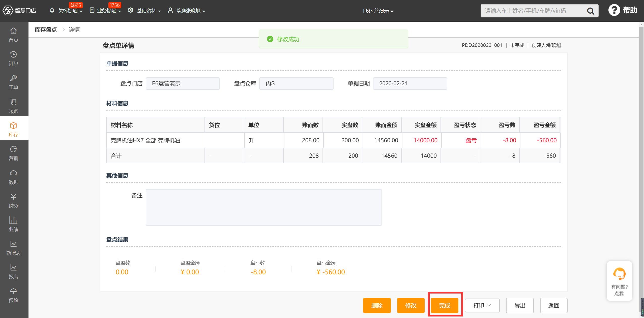
Task: Click the 合计 totals row label
Action: [x=116, y=156]
